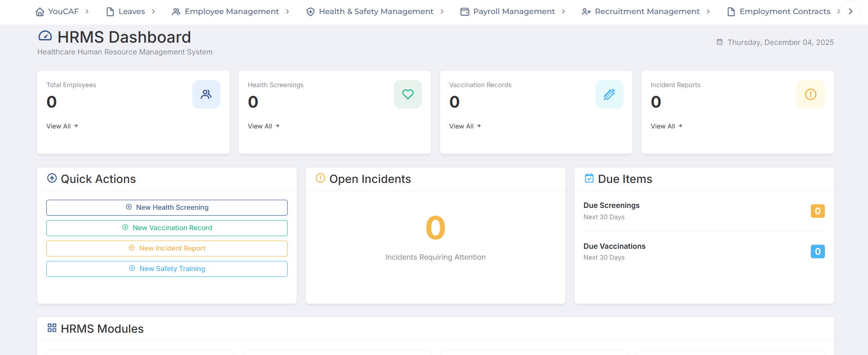The height and width of the screenshot is (355, 868).
Task: Click the HRMS Dashboard gauge icon
Action: click(x=45, y=36)
